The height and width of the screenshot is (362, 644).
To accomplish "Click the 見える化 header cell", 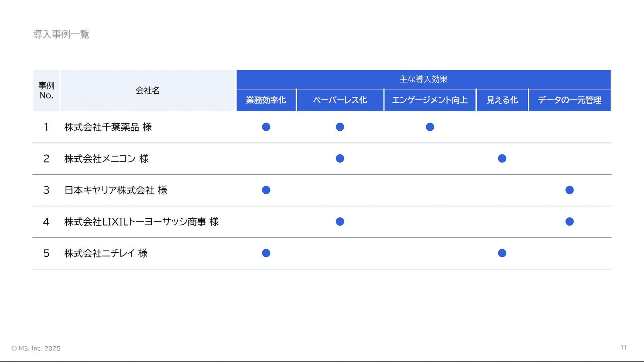I will coord(502,100).
